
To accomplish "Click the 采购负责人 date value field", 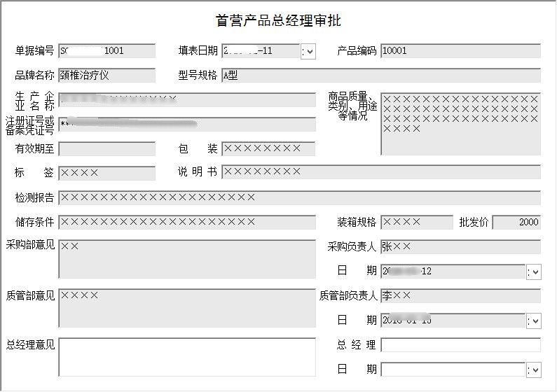I will coord(453,272).
